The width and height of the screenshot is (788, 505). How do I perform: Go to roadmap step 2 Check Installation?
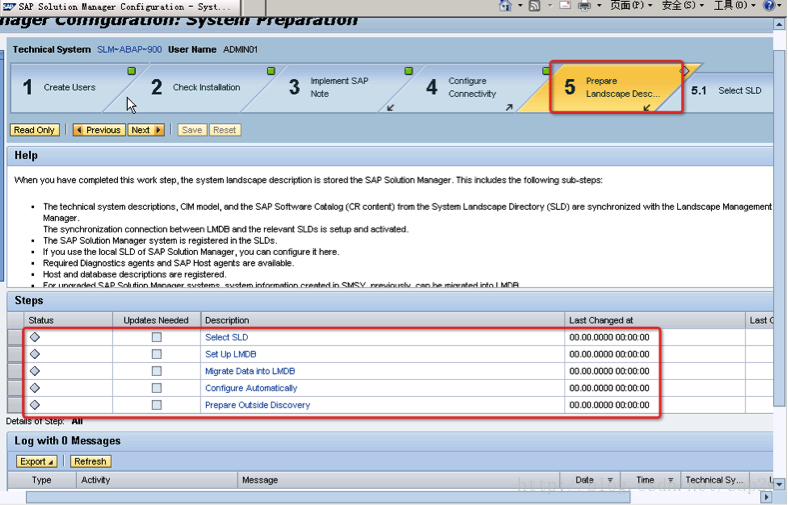(x=196, y=87)
